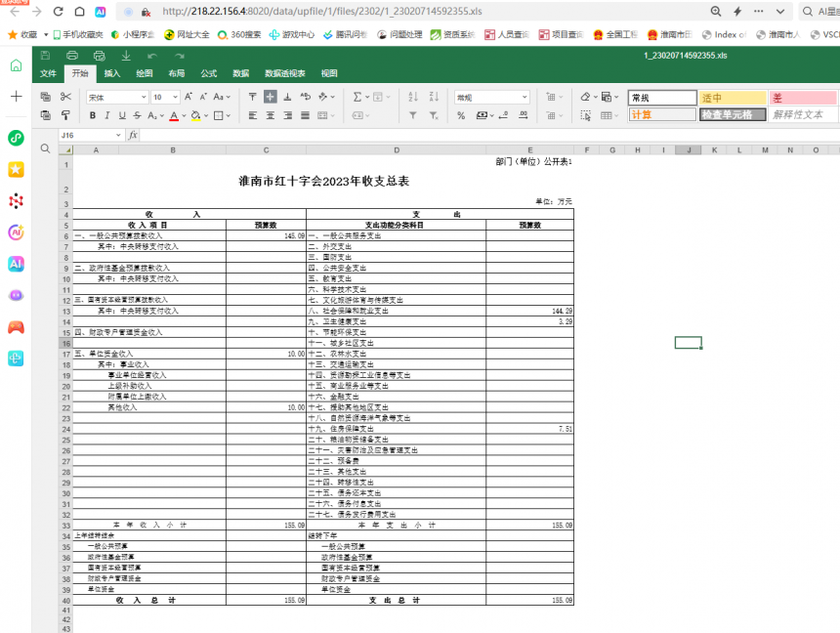Align text left
The height and width of the screenshot is (633, 840).
click(252, 115)
